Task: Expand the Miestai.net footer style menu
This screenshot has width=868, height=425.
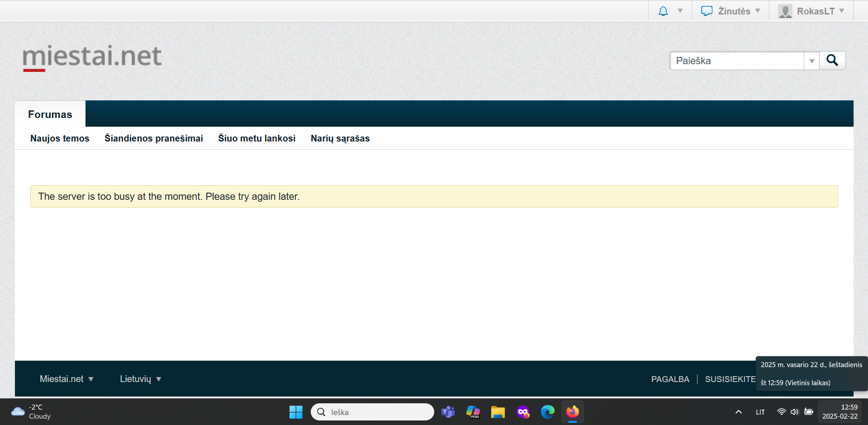Action: [x=66, y=379]
